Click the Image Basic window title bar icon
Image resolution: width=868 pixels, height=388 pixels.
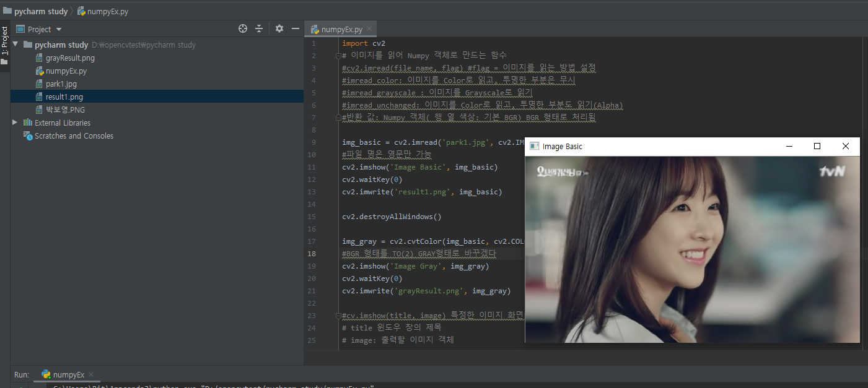click(534, 146)
